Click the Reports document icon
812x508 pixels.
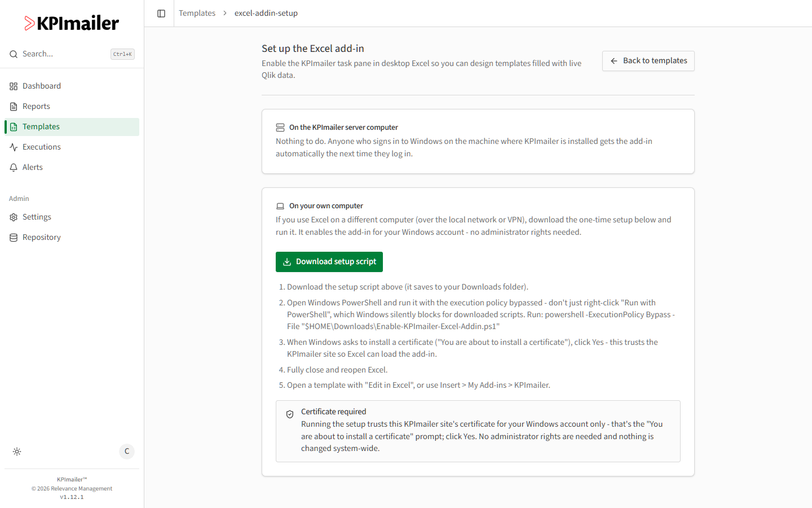click(14, 107)
